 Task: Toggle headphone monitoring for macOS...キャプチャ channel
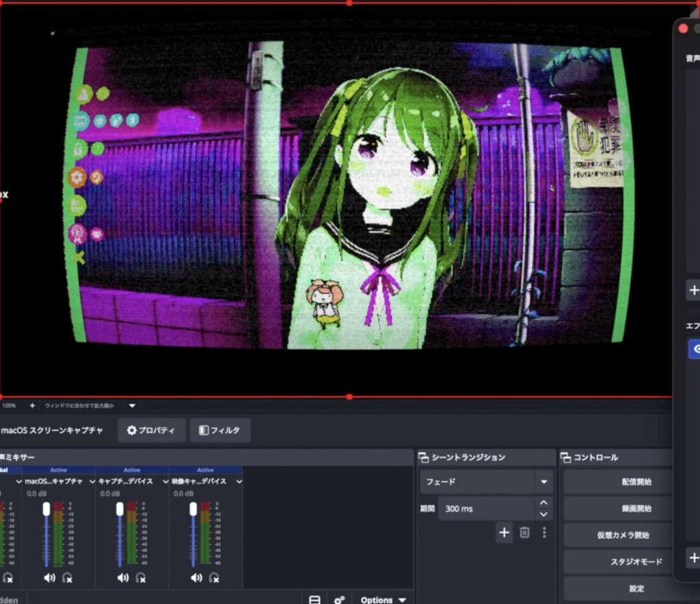click(68, 577)
